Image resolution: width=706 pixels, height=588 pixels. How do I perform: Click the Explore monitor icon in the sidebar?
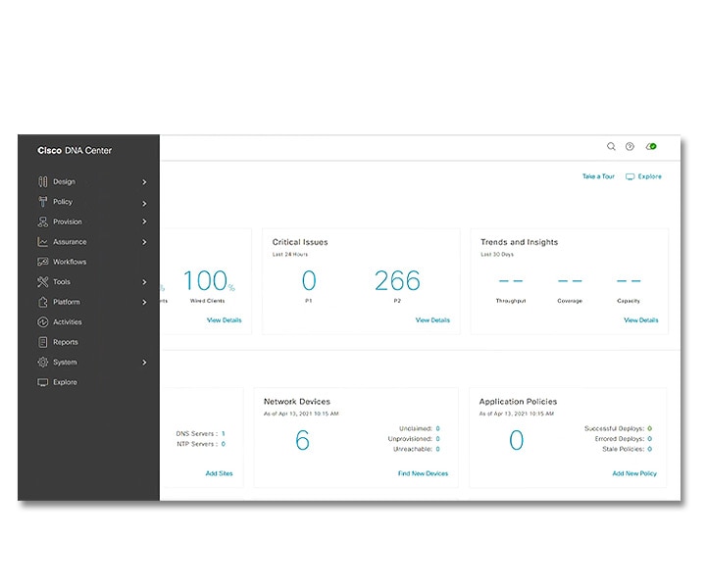tap(43, 382)
